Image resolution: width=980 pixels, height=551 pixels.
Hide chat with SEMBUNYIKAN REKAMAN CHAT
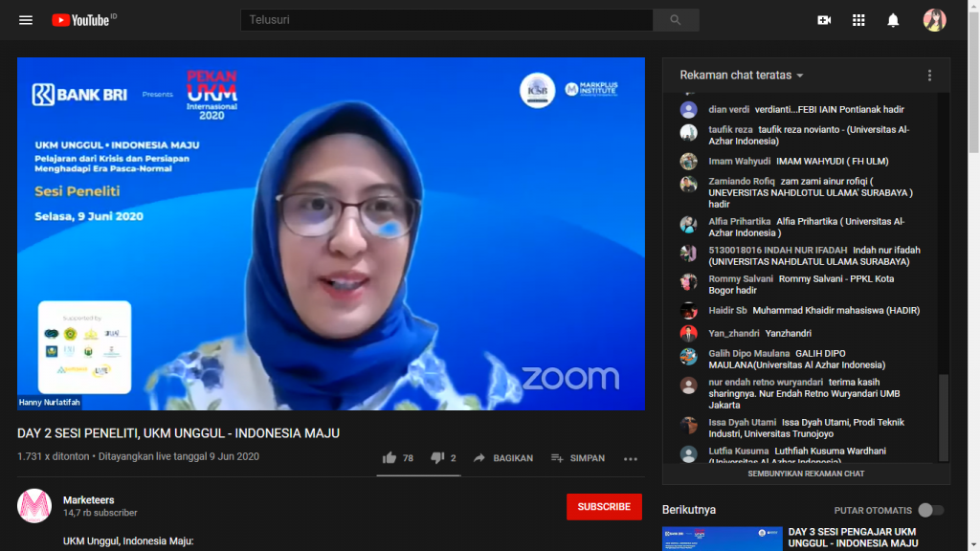806,474
